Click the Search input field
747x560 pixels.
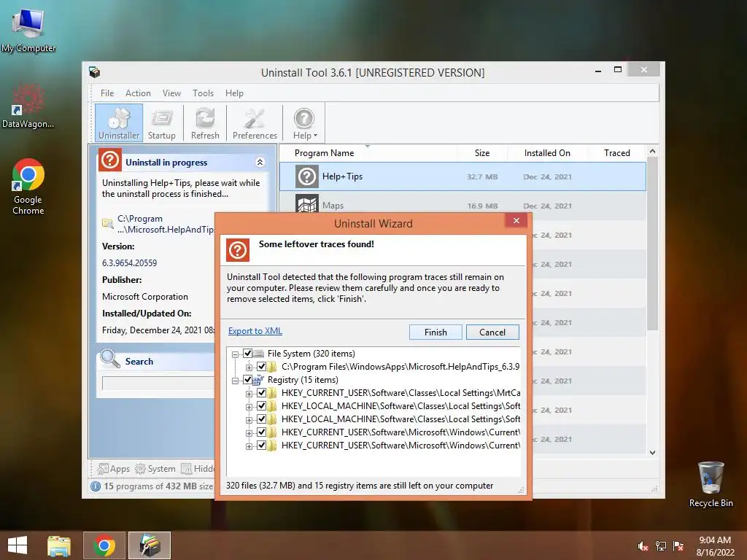[x=158, y=383]
